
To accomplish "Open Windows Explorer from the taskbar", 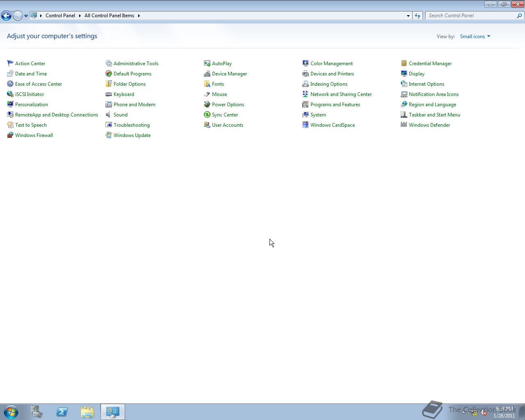I will click(x=87, y=412).
